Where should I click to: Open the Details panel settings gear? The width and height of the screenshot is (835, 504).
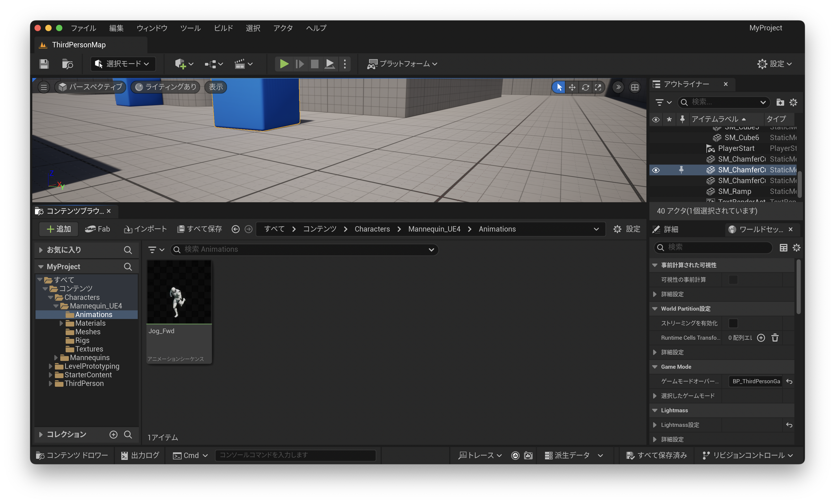[796, 248]
